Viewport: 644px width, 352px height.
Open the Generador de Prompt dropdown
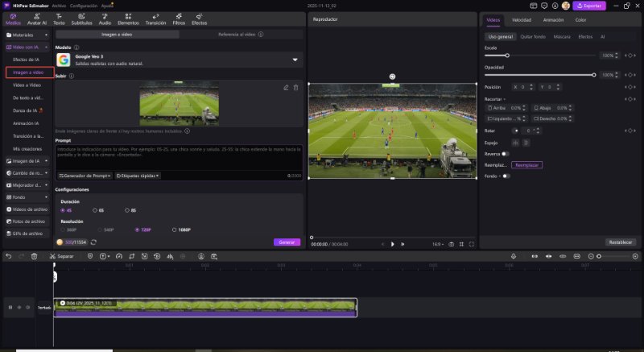84,175
